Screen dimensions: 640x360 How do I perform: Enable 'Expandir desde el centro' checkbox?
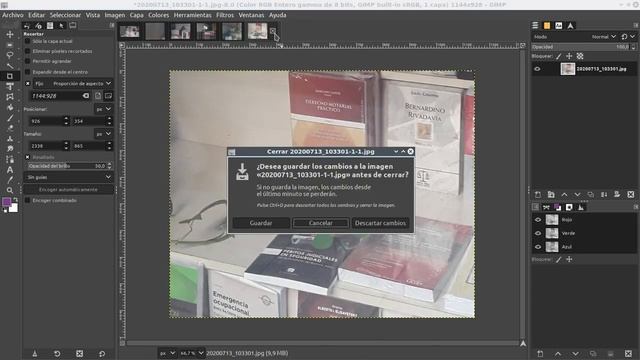coord(28,72)
